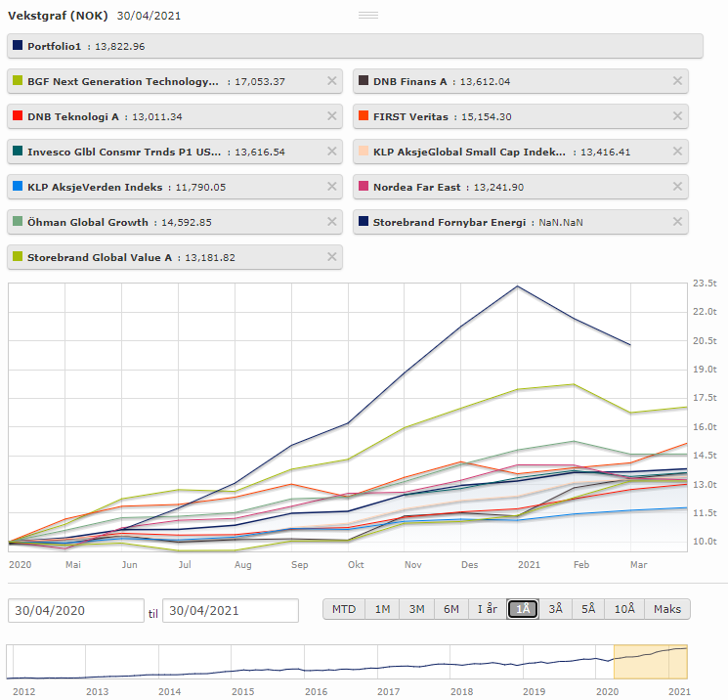Click KLP AksjeVerden Indeks value 11,790.05
The image size is (728, 700).
pos(200,187)
